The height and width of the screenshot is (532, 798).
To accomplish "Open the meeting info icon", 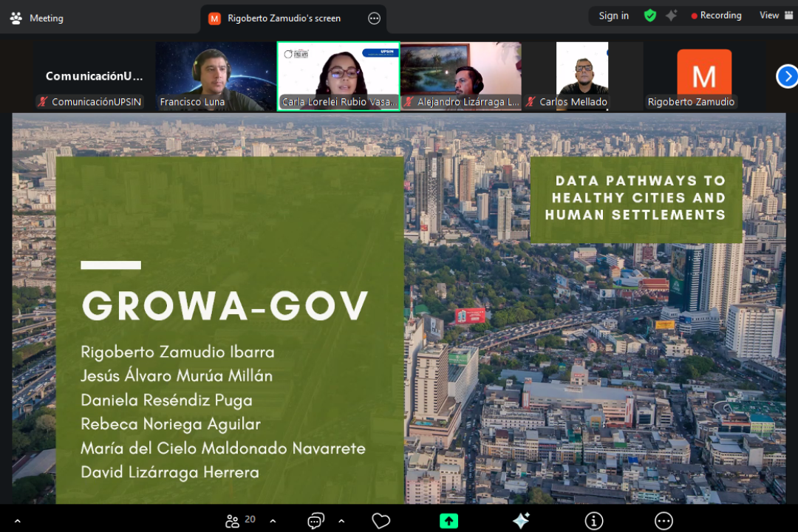I will [x=594, y=521].
